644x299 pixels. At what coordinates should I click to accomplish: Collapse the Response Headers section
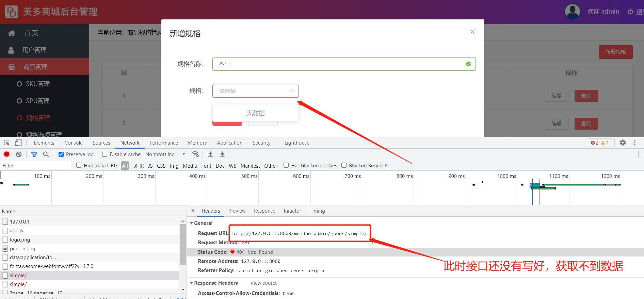point(192,283)
